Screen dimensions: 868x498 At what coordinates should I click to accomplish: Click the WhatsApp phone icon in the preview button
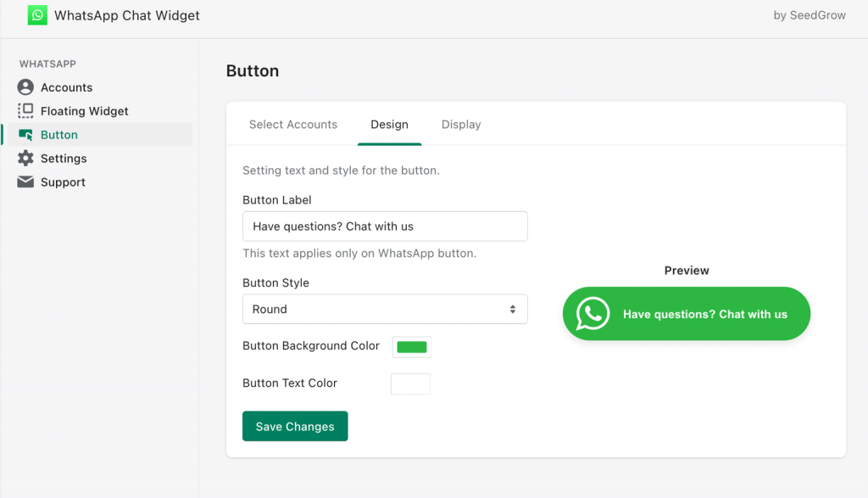(x=591, y=313)
